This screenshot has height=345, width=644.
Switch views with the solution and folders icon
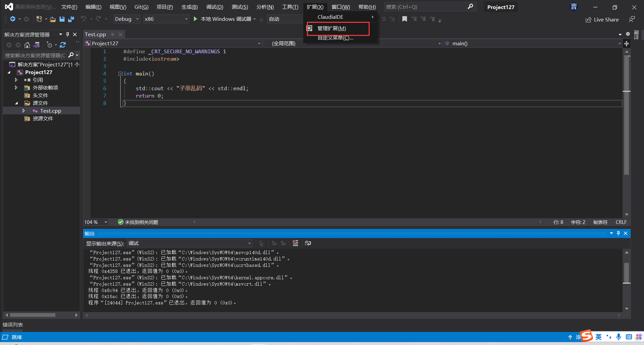pyautogui.click(x=37, y=45)
